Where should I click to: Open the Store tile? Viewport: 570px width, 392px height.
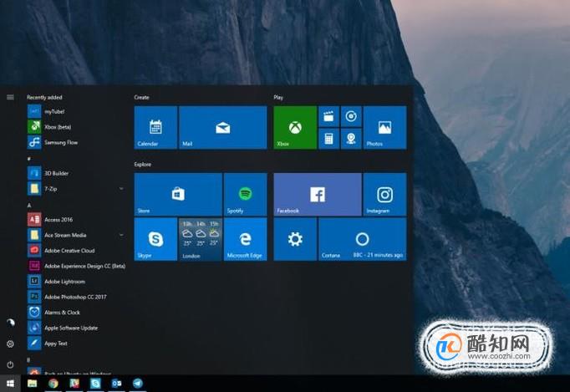(178, 195)
